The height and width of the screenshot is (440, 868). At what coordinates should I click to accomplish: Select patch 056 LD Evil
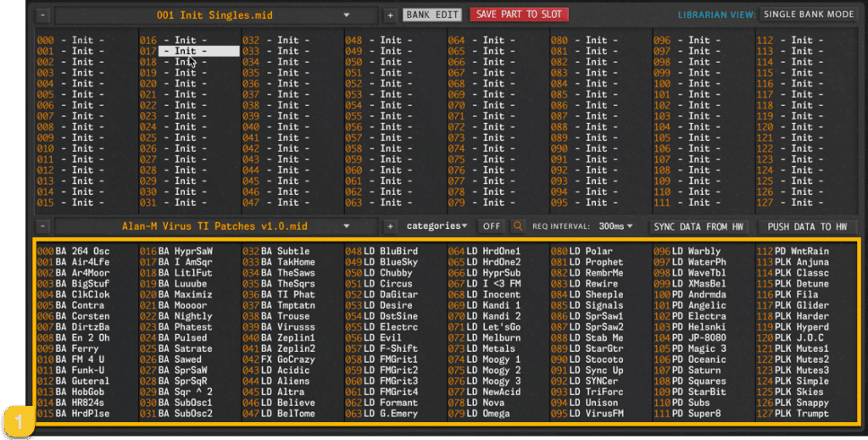(373, 337)
